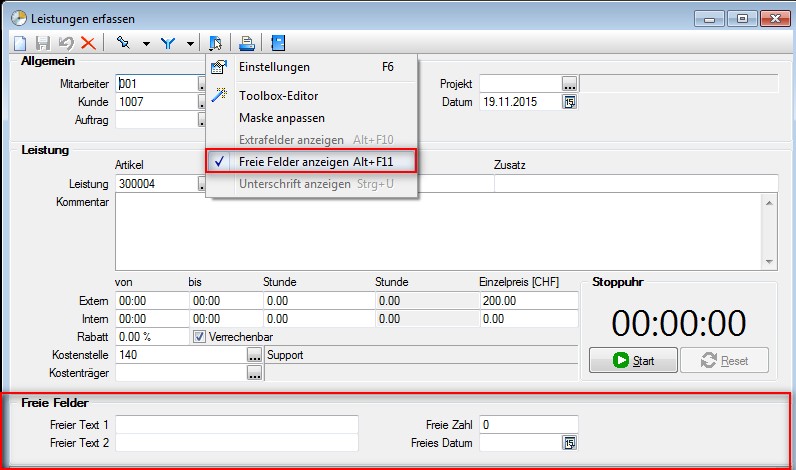This screenshot has height=470, width=796.
Task: Click the red Delete X icon
Action: tap(88, 43)
